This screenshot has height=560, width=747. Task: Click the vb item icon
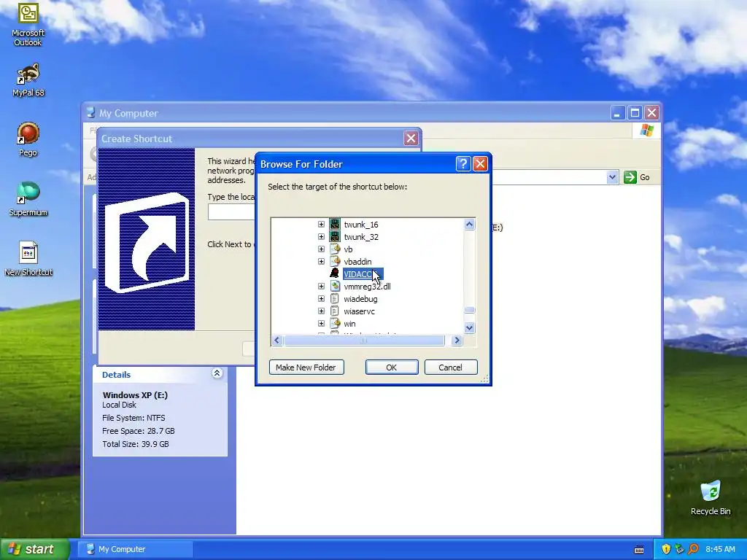click(335, 249)
